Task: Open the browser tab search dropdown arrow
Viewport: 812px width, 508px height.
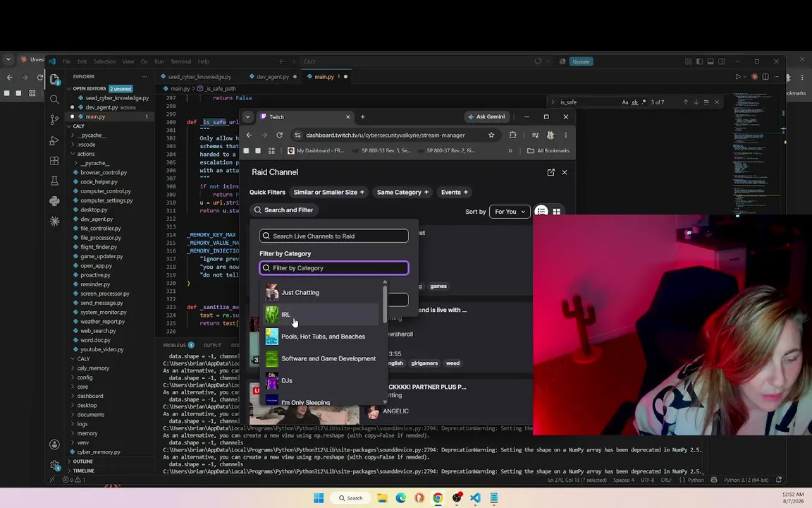Action: pos(247,117)
